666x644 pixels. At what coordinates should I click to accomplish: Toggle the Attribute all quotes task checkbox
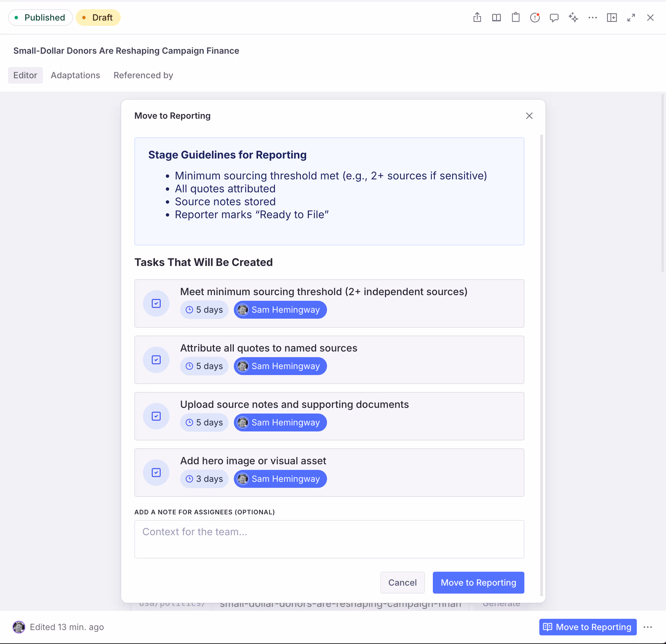coord(156,360)
